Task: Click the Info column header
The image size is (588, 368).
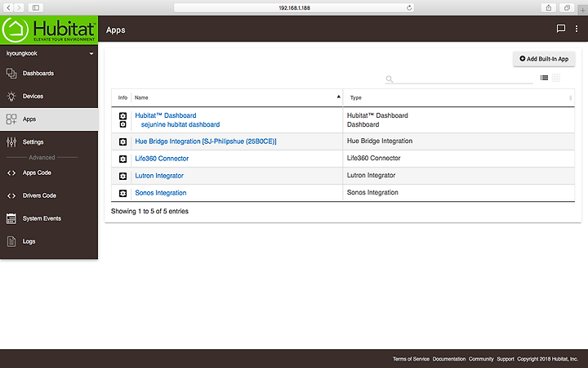Action: [x=122, y=97]
